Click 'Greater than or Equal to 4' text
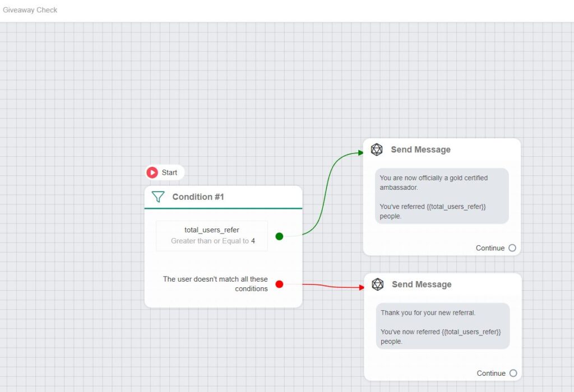Screen dimensions: 574x392 (212, 241)
